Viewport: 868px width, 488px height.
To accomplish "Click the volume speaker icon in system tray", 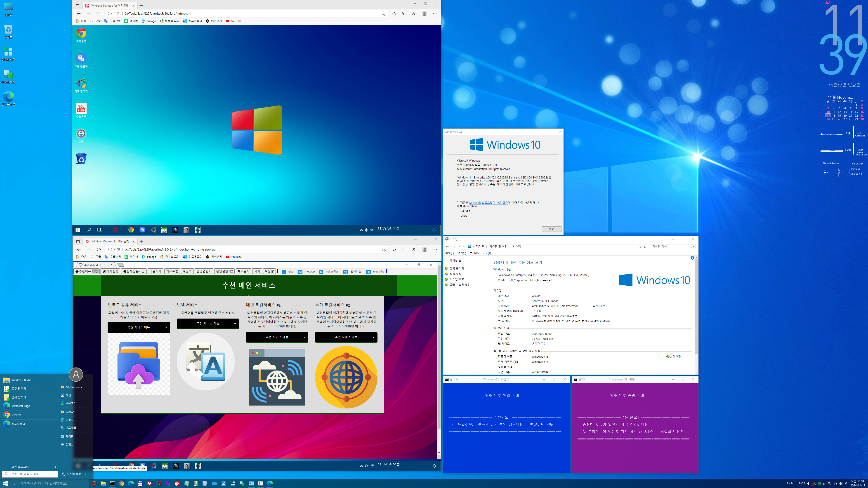I will tap(841, 484).
